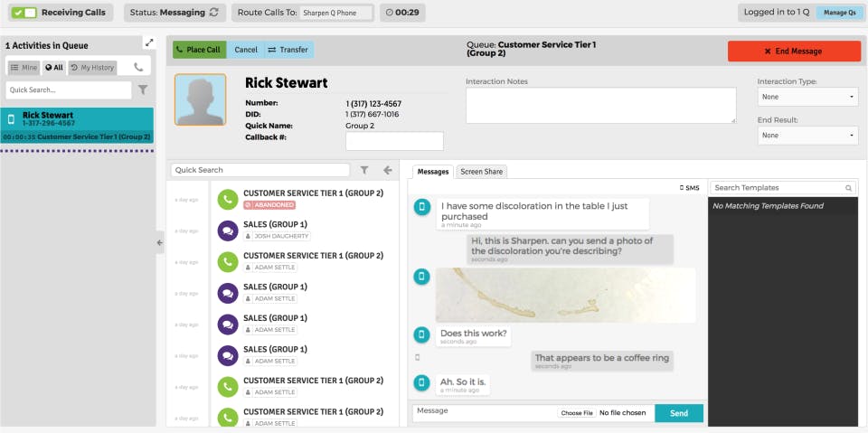Select the Mine queue filter
The height and width of the screenshot is (433, 868).
click(24, 68)
